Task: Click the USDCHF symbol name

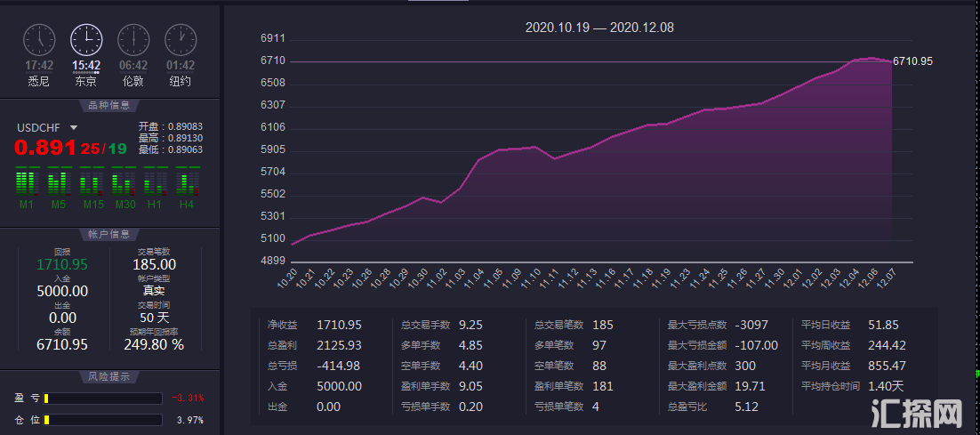Action: click(x=39, y=127)
